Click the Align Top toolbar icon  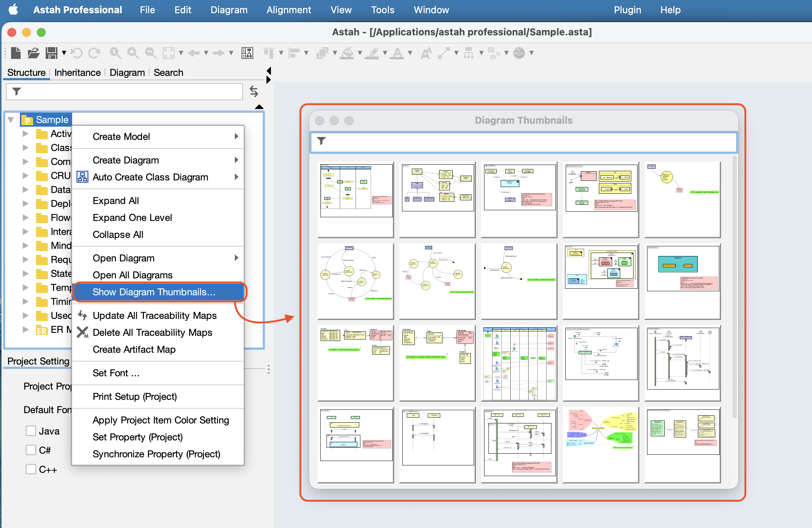click(269, 53)
